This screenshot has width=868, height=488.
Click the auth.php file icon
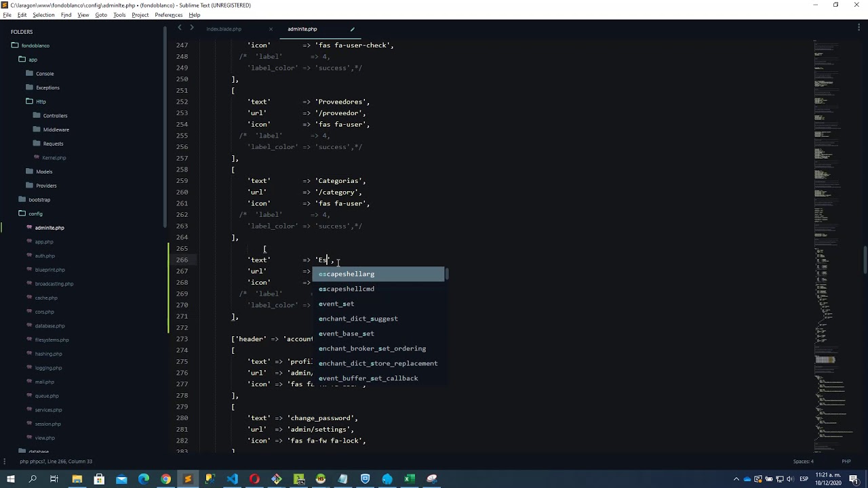[x=29, y=256]
